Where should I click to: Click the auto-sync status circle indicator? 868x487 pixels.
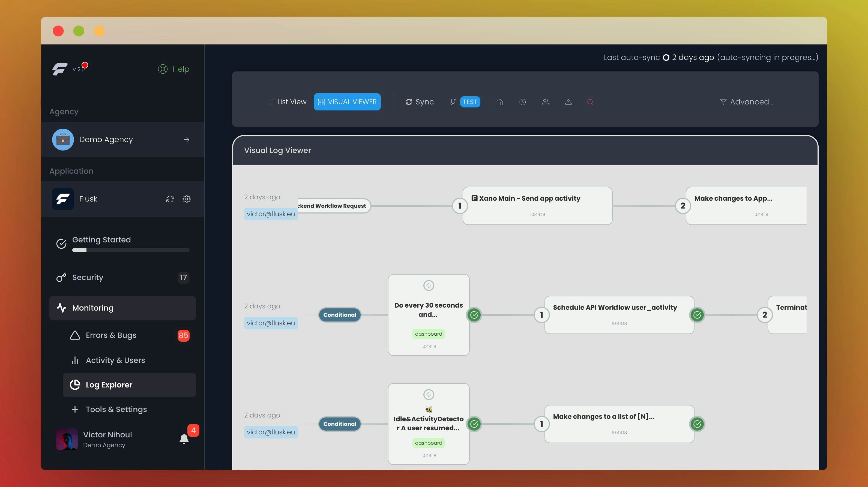click(x=666, y=57)
